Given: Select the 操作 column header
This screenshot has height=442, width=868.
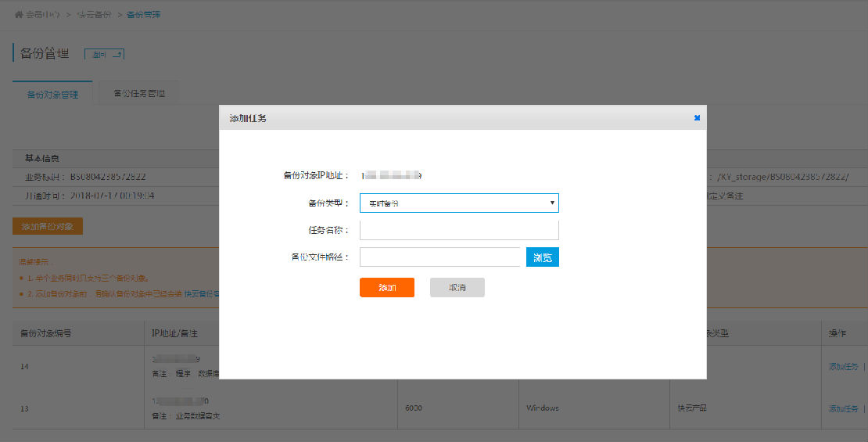Looking at the screenshot, I should click(837, 333).
